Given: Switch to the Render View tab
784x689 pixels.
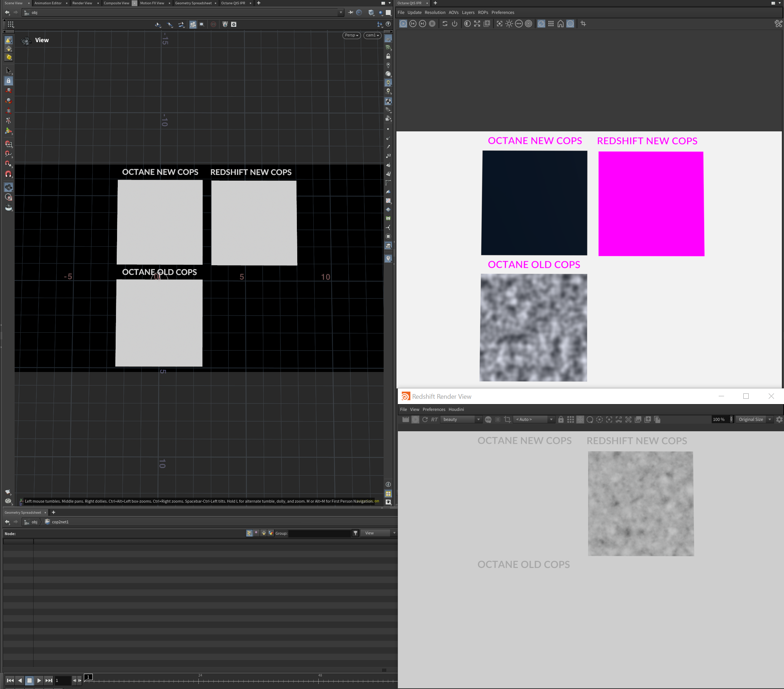Looking at the screenshot, I should [x=82, y=3].
